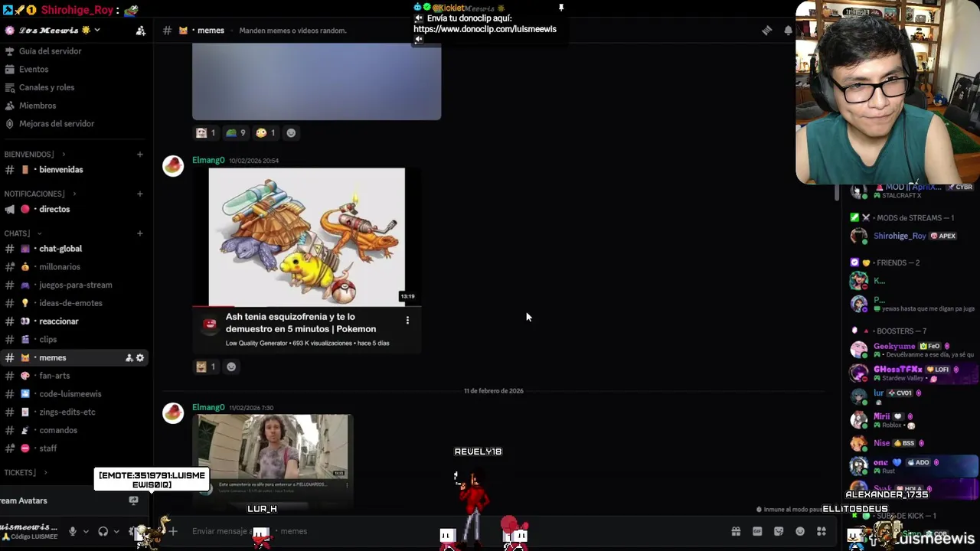
Task: Click Elmang0's avatar on the 11/02/2026 post
Action: pyautogui.click(x=173, y=413)
